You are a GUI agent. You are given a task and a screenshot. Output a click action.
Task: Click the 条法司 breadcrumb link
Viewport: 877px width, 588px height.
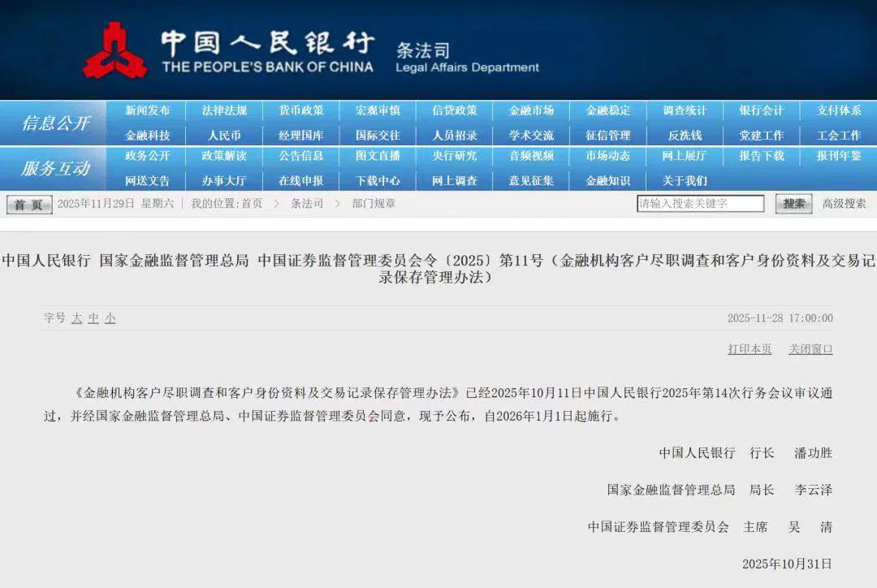(307, 204)
